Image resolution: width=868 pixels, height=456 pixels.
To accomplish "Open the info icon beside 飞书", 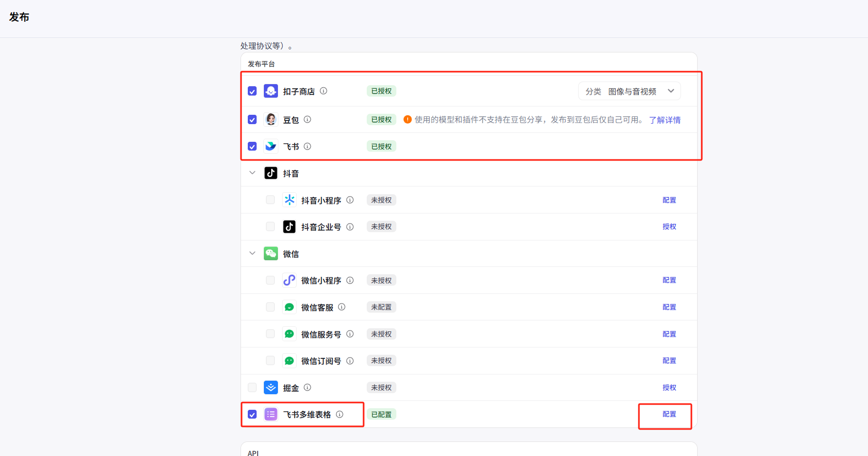I will [308, 146].
